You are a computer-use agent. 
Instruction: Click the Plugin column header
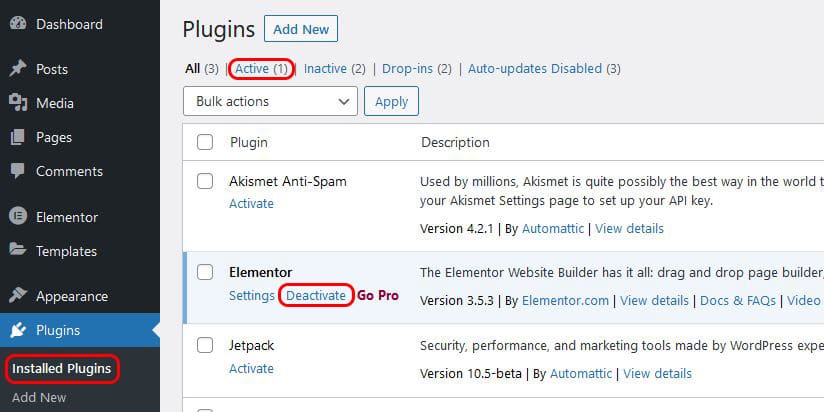pyautogui.click(x=249, y=142)
